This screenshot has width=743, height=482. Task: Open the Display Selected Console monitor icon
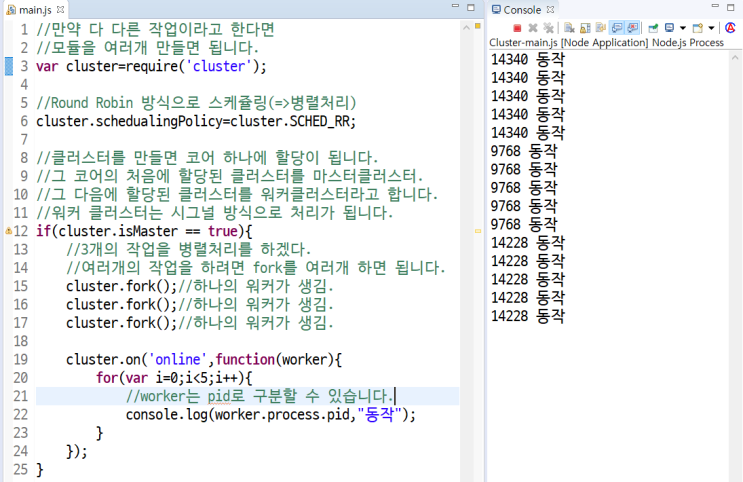point(670,28)
